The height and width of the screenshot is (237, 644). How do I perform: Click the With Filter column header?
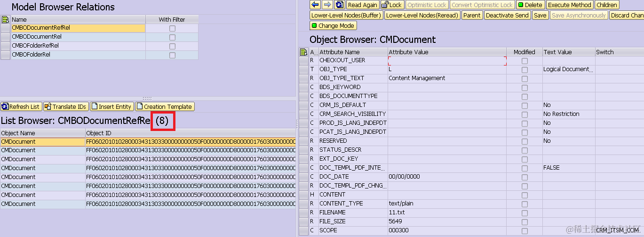pos(172,19)
